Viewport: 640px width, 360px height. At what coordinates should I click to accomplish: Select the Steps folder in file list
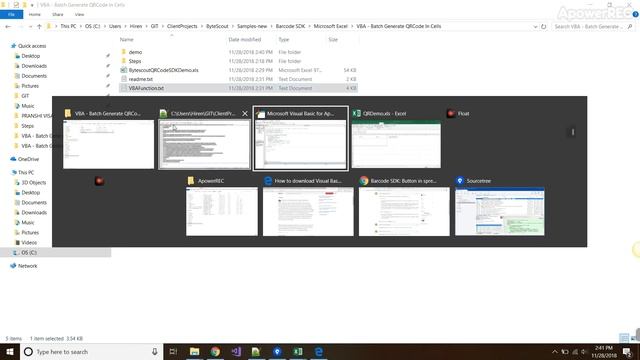tap(135, 61)
